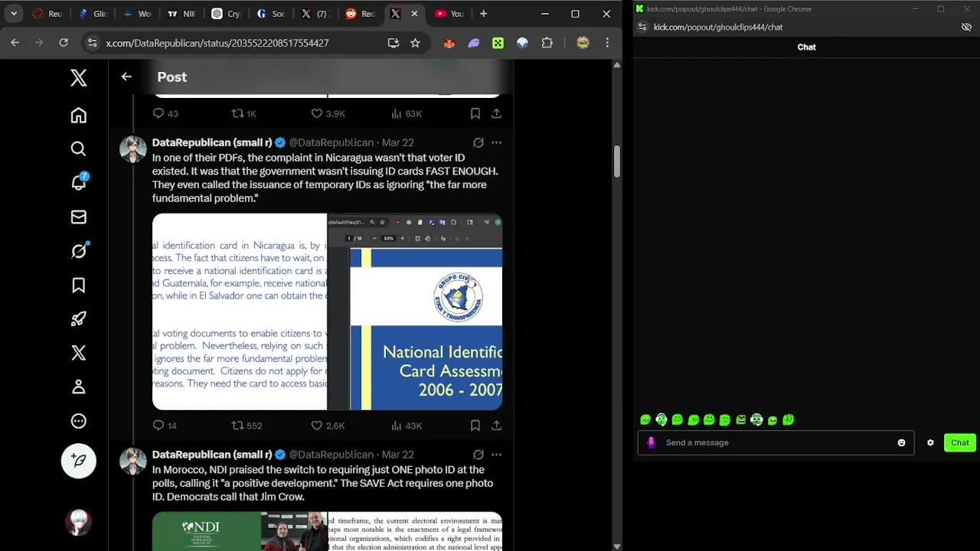Image resolution: width=980 pixels, height=551 pixels.
Task: Reload the x.com page
Action: click(64, 43)
